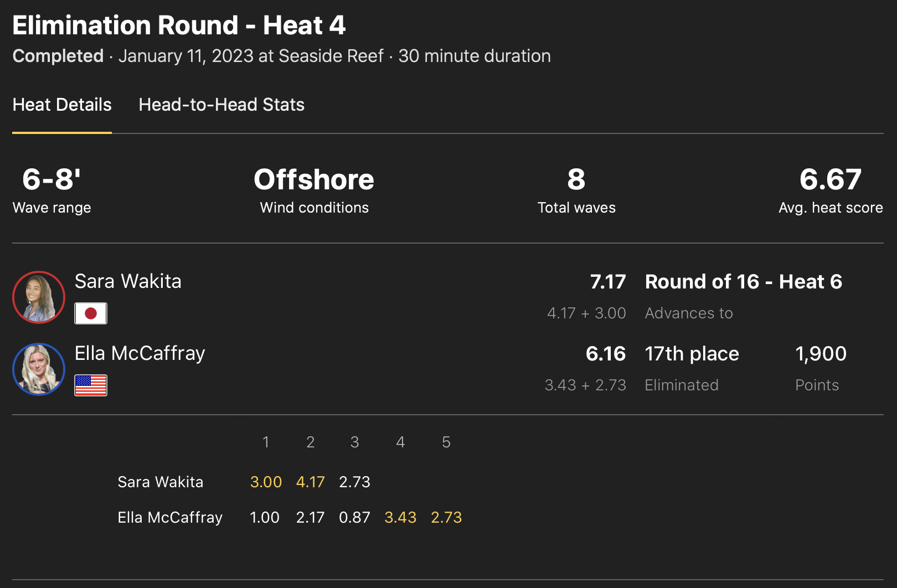
Task: Switch to Head-to-Head Stats tab
Action: (221, 105)
